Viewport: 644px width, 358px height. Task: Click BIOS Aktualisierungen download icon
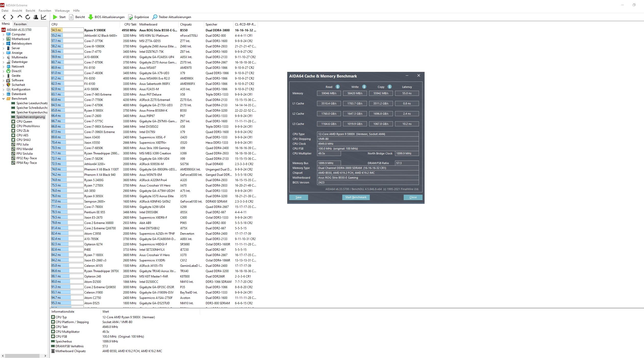click(x=91, y=17)
